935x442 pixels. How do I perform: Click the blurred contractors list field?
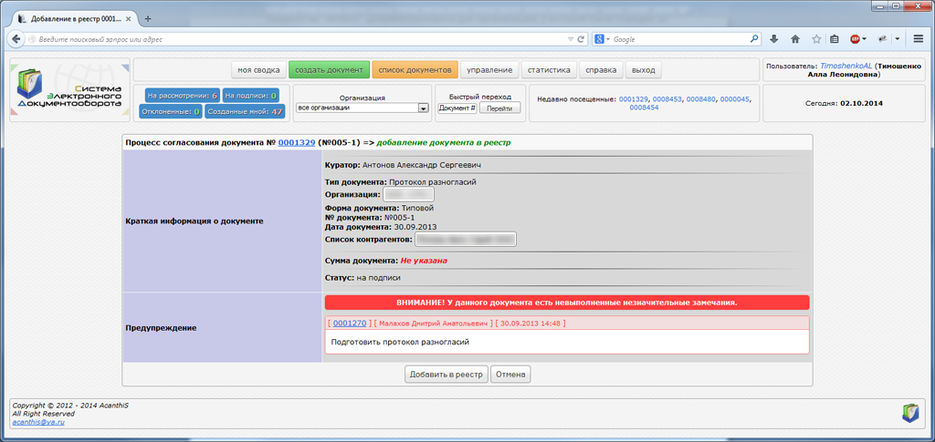point(466,239)
